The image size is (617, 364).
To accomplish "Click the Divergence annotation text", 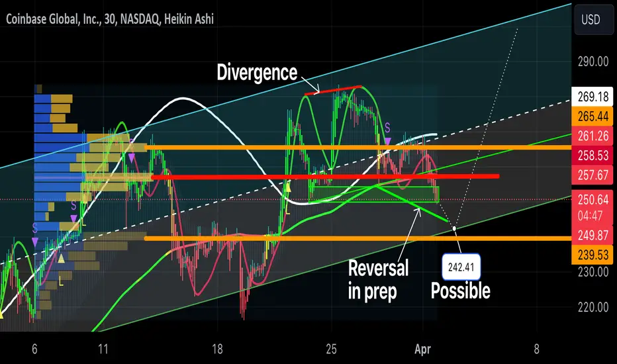I will tap(257, 72).
